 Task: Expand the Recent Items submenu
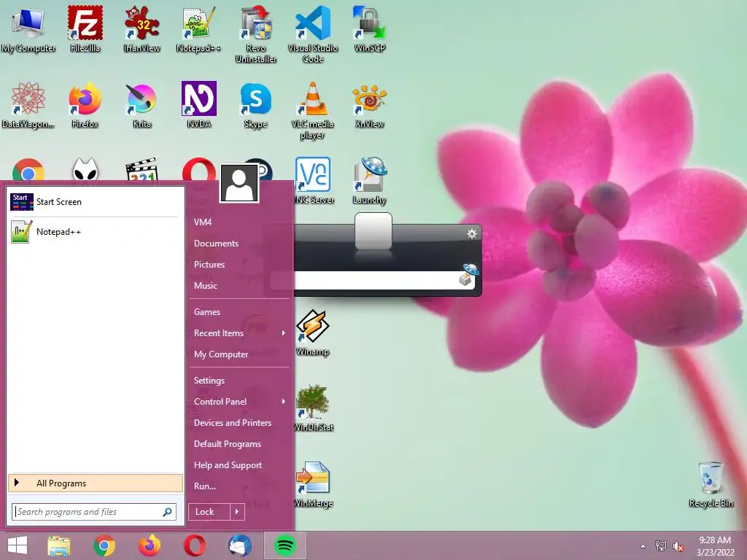click(239, 332)
